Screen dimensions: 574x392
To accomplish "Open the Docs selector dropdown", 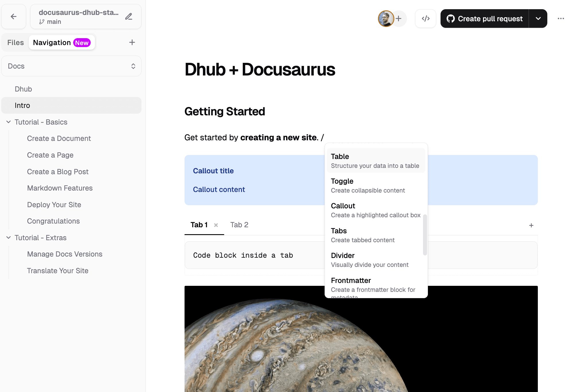I will pyautogui.click(x=71, y=66).
